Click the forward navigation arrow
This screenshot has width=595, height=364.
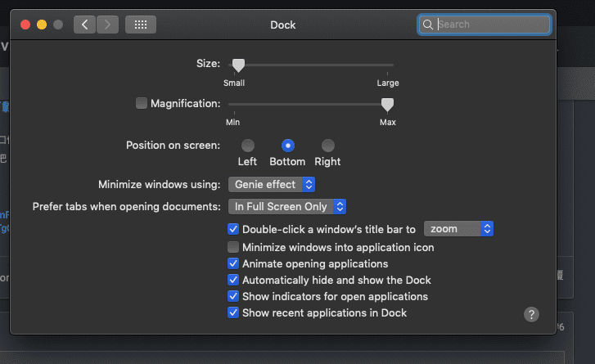coord(108,25)
